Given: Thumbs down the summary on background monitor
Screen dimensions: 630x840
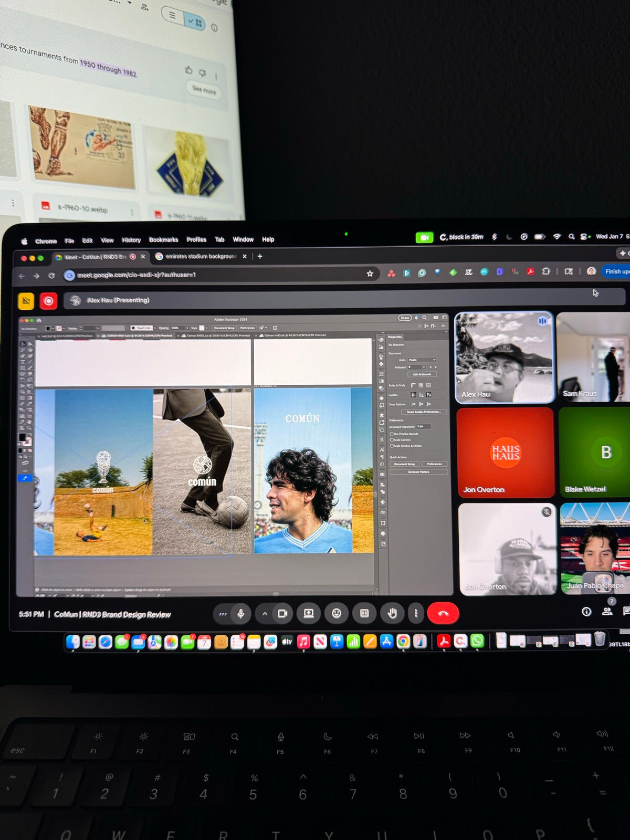Looking at the screenshot, I should pyautogui.click(x=203, y=72).
